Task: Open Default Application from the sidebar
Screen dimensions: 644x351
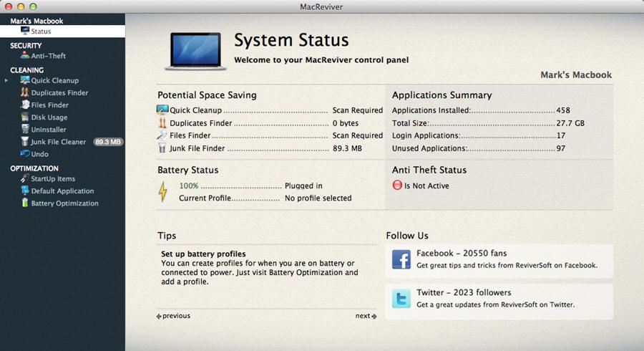Action: (62, 191)
